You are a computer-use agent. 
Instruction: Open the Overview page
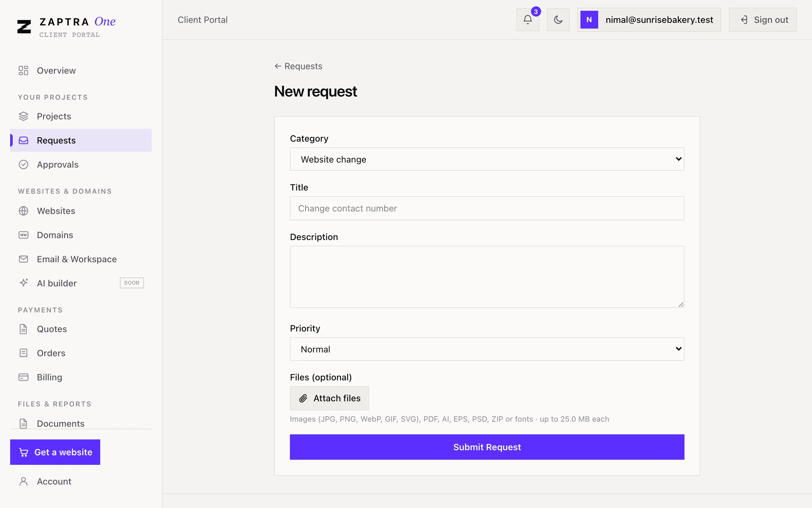click(x=81, y=70)
